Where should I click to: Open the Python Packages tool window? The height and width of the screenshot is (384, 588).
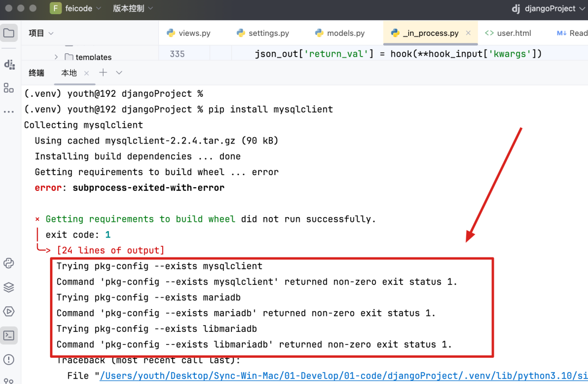pyautogui.click(x=9, y=263)
